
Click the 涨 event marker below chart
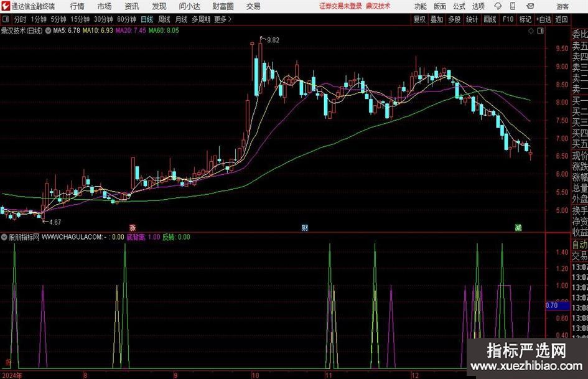[133, 228]
